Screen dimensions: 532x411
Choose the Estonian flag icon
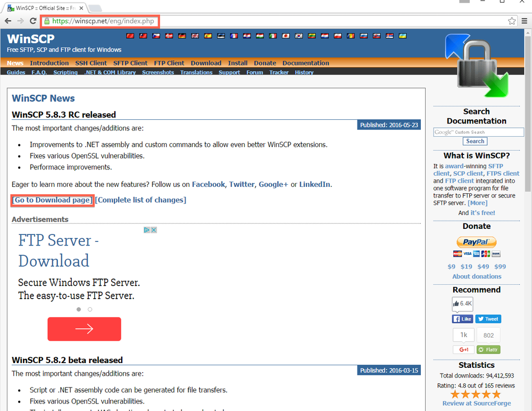click(221, 36)
